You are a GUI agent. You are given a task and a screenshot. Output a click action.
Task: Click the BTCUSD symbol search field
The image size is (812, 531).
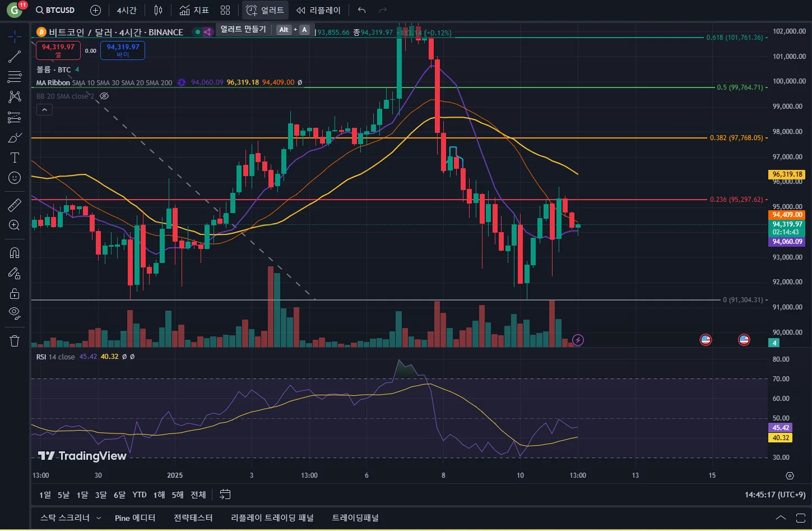[55, 10]
